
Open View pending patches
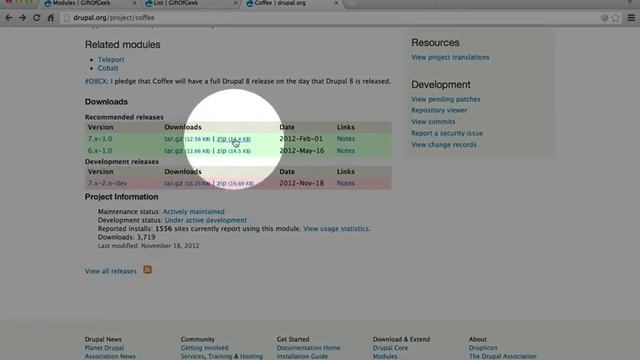(x=445, y=99)
